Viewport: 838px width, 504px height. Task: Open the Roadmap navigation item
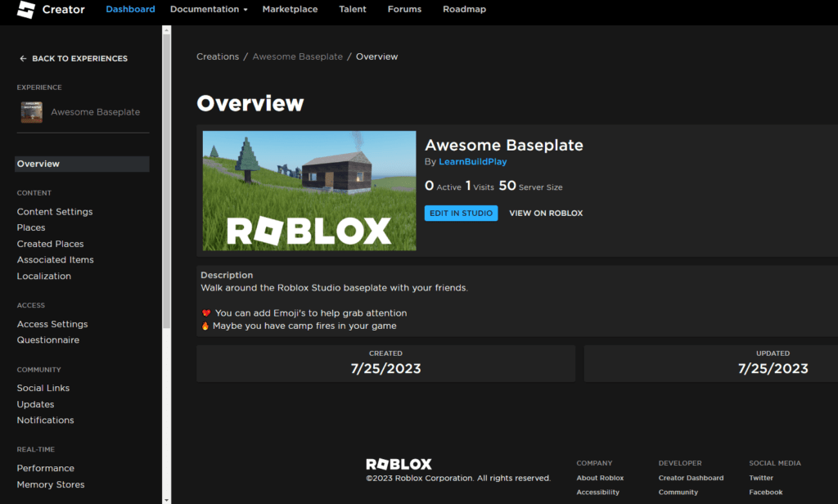[464, 9]
